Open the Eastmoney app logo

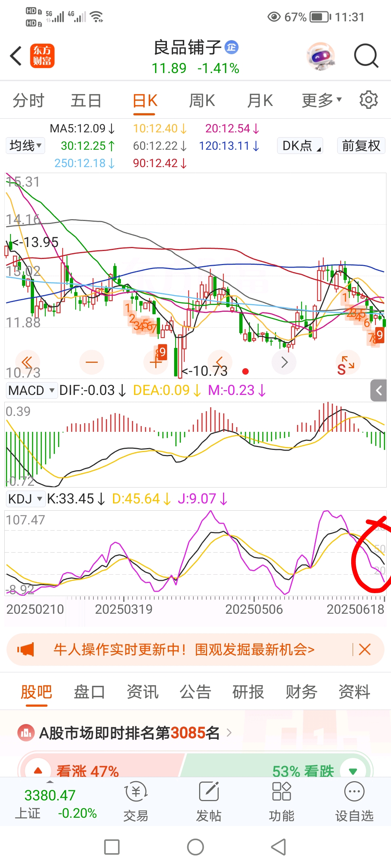(x=42, y=56)
